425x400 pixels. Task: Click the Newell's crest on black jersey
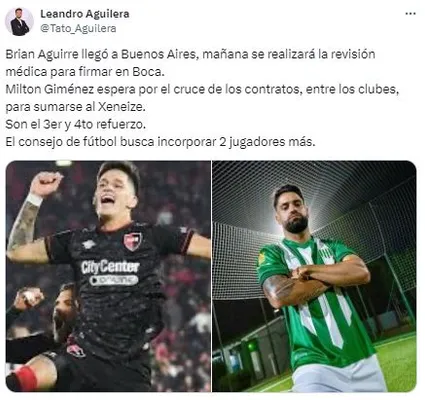tap(132, 241)
